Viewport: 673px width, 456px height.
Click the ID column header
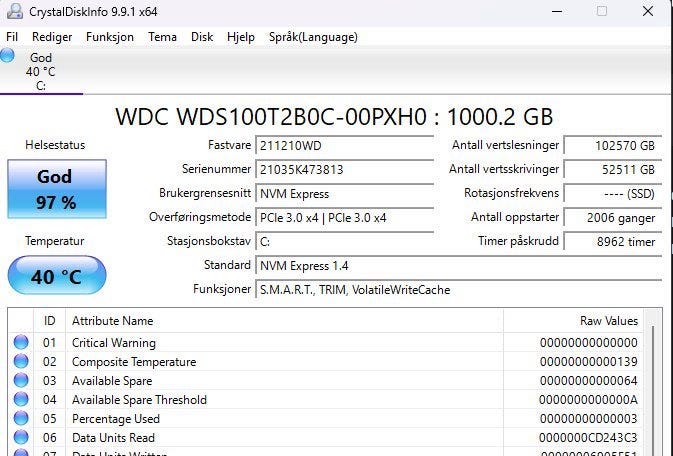(49, 321)
